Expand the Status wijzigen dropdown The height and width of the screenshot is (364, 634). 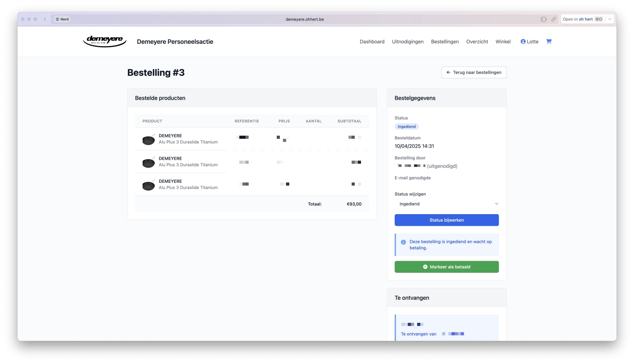pos(446,204)
